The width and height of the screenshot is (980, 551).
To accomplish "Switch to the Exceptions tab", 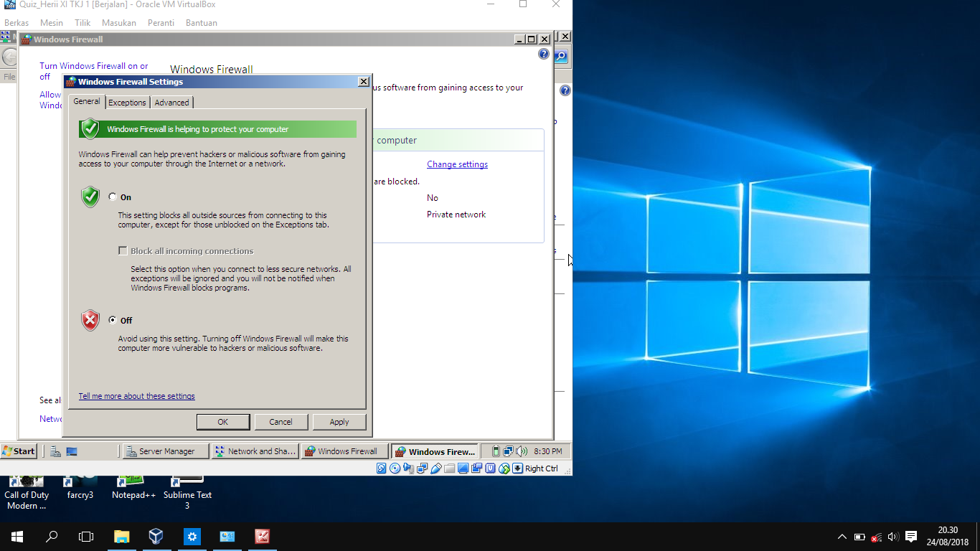I will pyautogui.click(x=127, y=102).
